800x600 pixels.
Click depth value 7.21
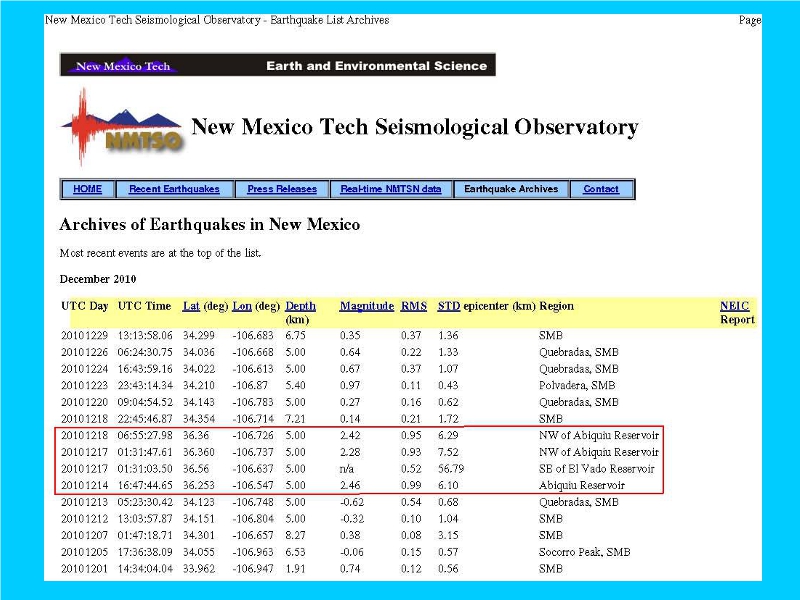295,419
